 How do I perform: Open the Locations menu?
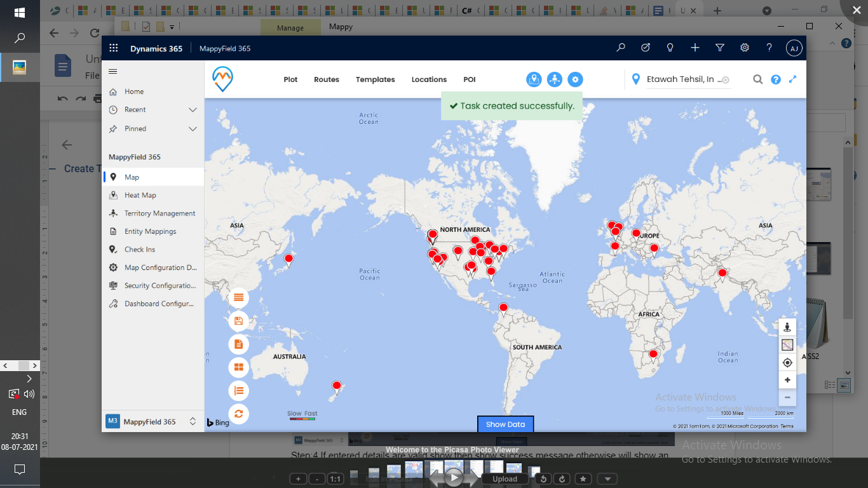tap(429, 79)
